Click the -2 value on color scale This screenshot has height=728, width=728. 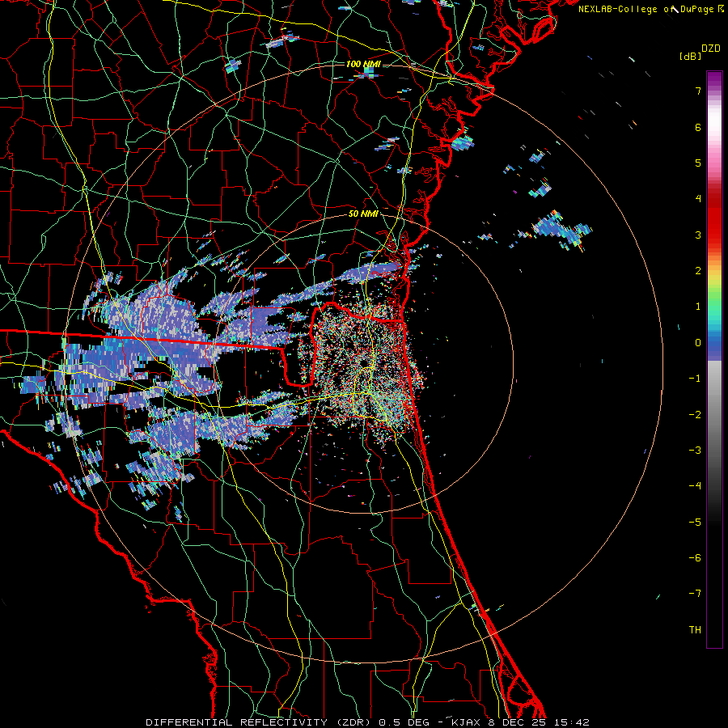pos(695,415)
